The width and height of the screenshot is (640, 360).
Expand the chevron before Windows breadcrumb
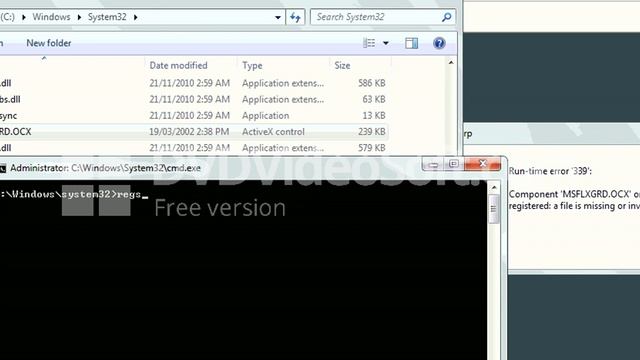24,17
